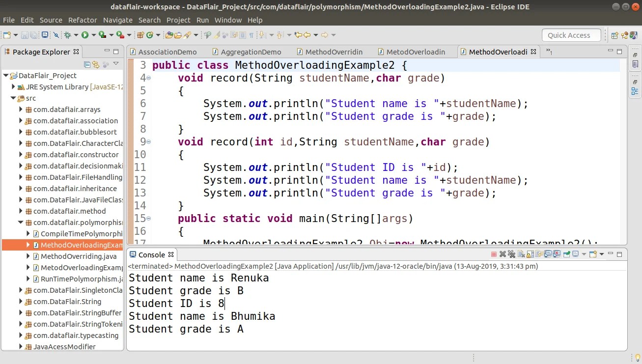
Task: Click the Open Perspective icon
Action: tap(614, 35)
